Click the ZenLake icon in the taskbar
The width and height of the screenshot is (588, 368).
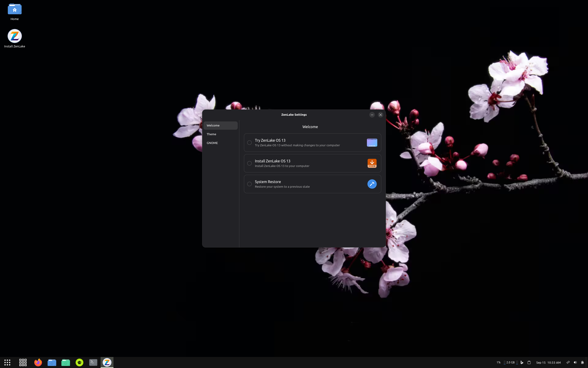[107, 362]
